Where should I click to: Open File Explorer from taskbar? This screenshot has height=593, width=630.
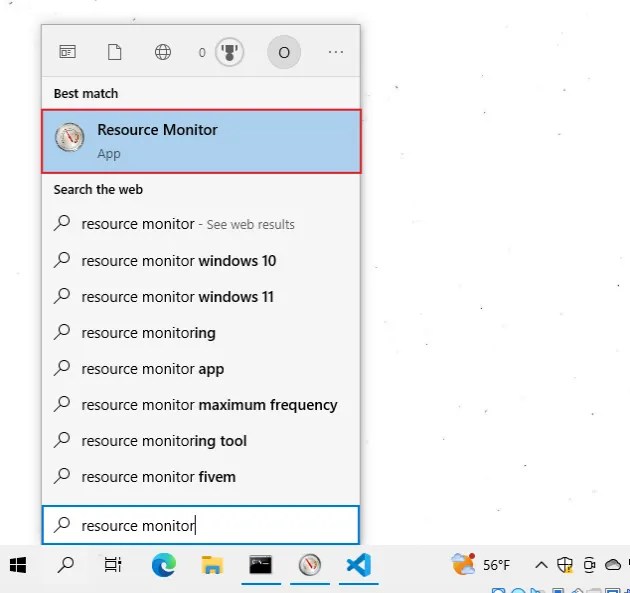click(212, 564)
